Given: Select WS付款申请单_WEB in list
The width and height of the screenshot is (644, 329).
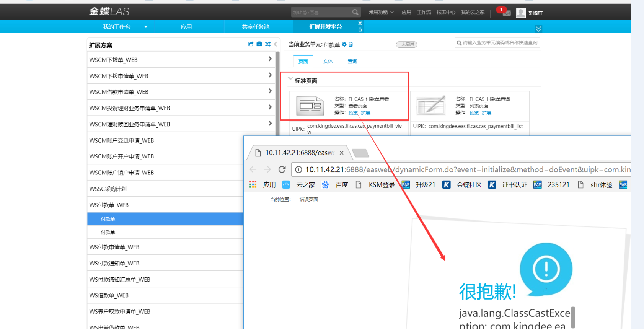Looking at the screenshot, I should click(x=165, y=247).
